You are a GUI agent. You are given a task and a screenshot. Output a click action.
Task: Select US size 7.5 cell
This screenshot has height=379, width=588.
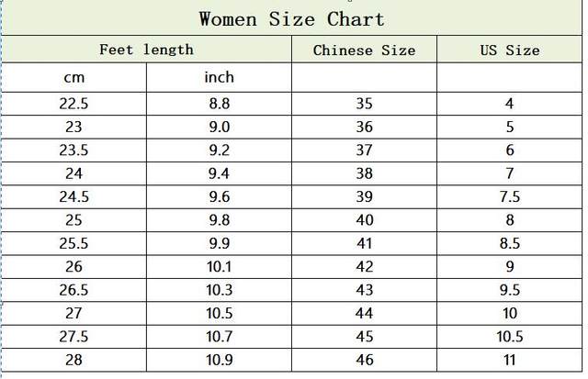coord(510,196)
